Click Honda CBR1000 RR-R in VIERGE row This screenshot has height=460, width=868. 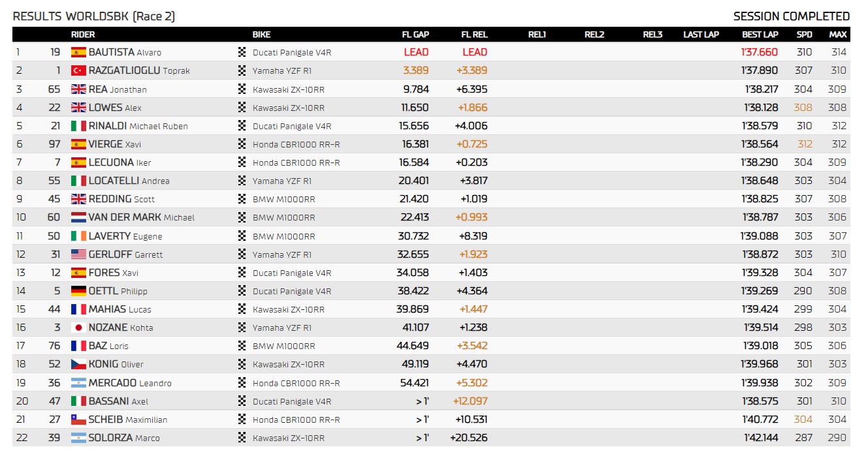pos(297,144)
